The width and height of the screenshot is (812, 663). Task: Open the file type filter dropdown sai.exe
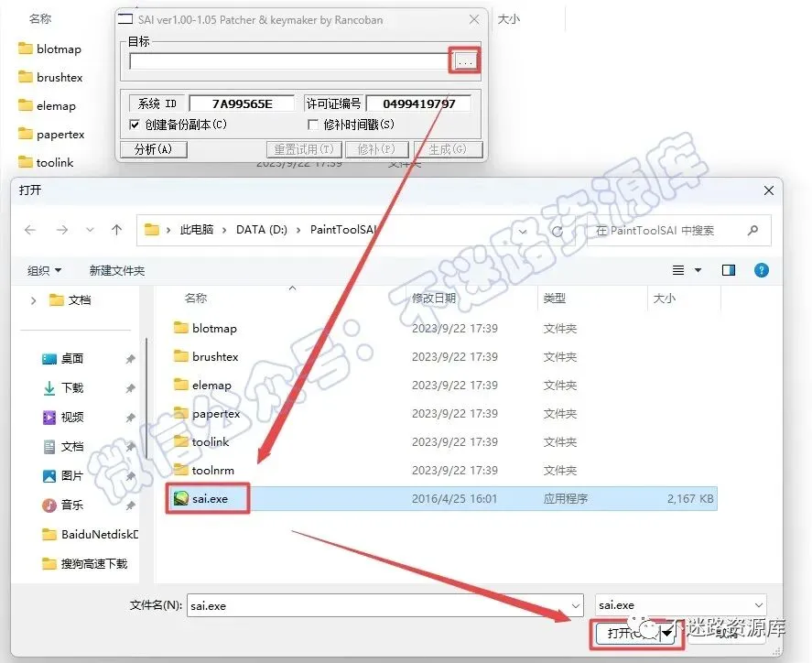point(680,605)
